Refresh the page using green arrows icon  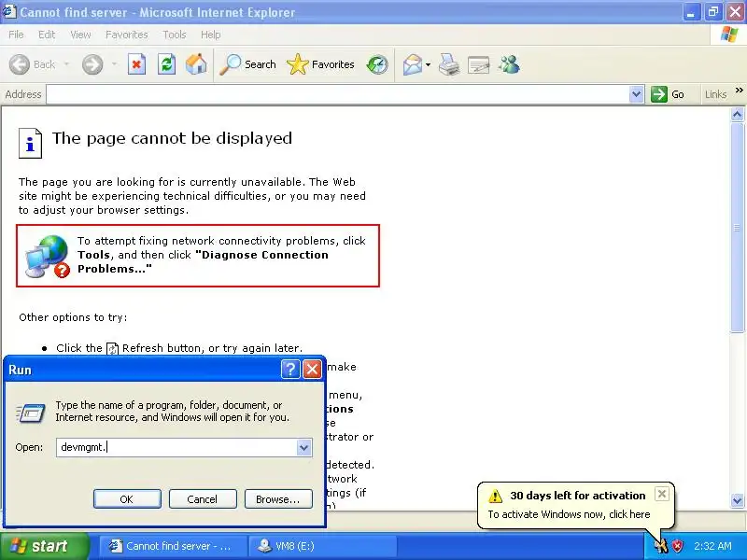point(167,64)
